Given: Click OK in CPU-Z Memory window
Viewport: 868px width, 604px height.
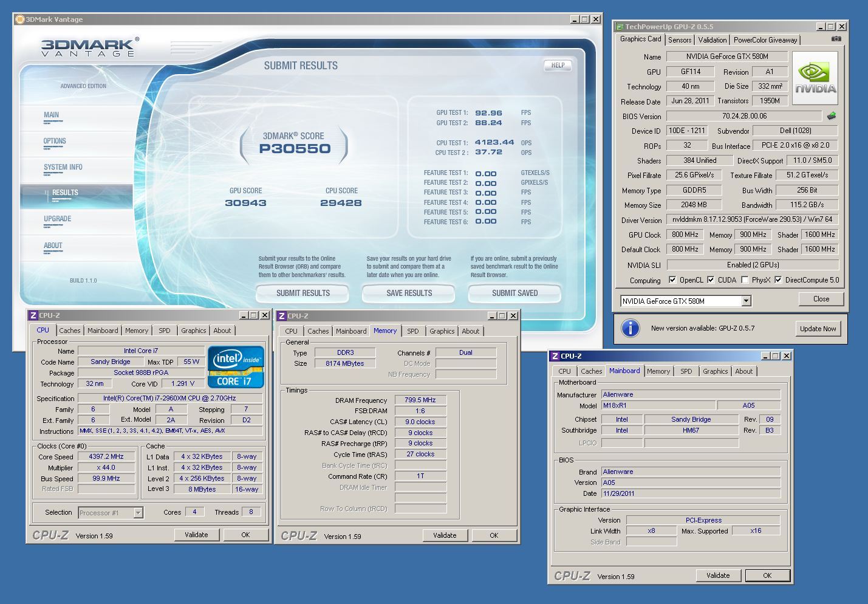Looking at the screenshot, I should click(494, 535).
